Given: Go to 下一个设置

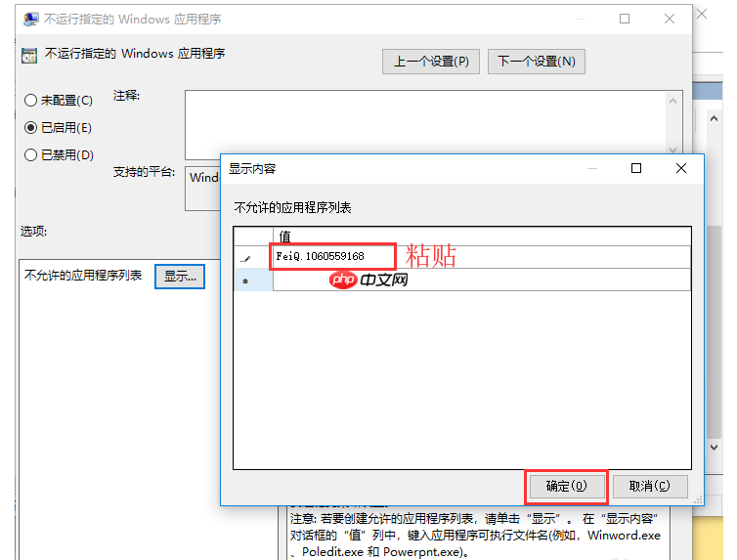Looking at the screenshot, I should click(537, 62).
